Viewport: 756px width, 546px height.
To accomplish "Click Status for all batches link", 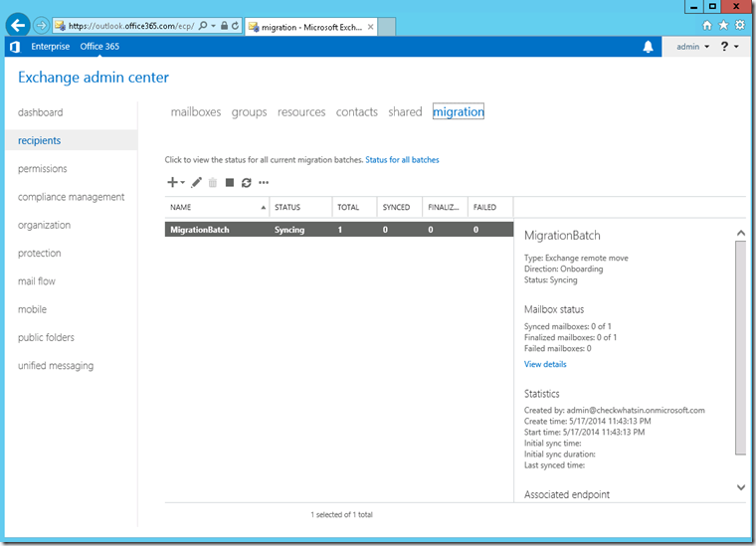I will point(402,159).
